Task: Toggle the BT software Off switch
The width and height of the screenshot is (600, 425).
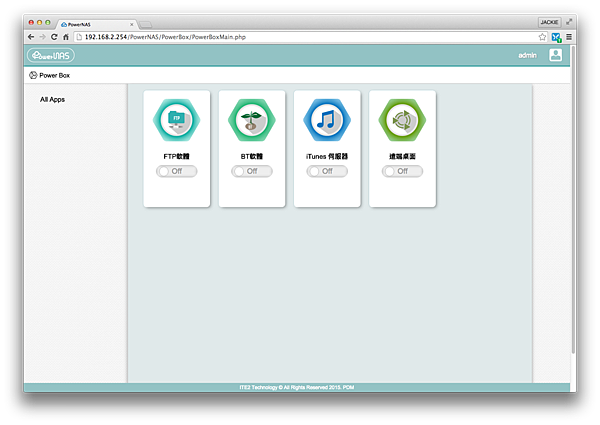Action: pyautogui.click(x=252, y=171)
